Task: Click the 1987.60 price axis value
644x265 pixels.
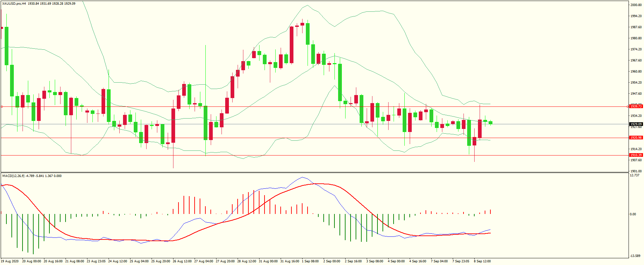Action: point(636,27)
